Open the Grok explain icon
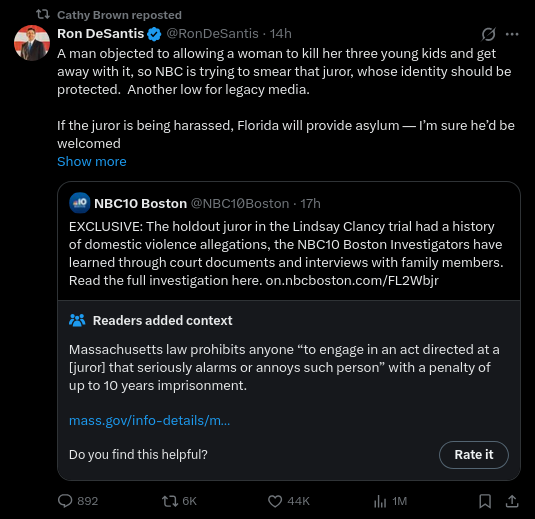Screen dimensions: 535x519 pyautogui.click(x=488, y=34)
